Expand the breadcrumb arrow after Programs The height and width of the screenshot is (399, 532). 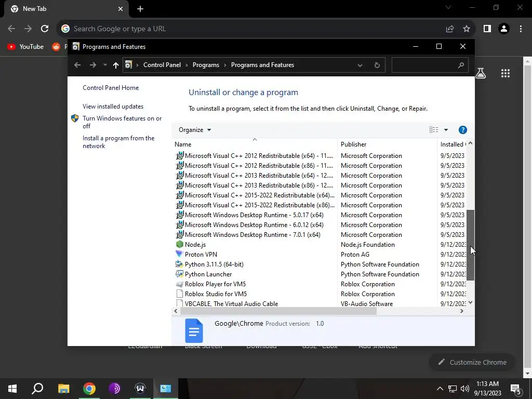tap(225, 65)
